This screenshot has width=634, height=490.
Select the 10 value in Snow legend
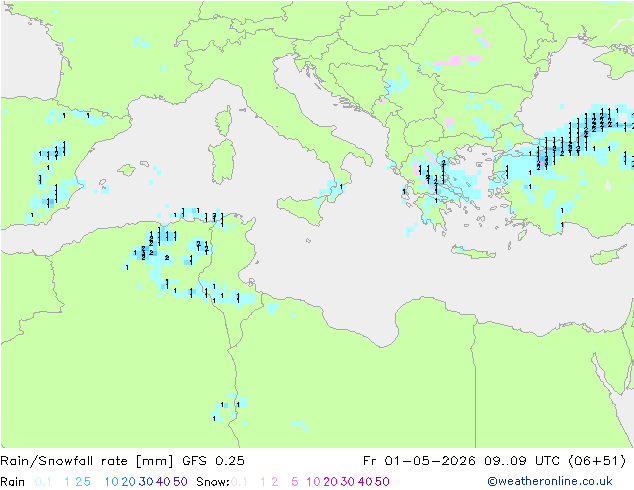[x=313, y=482]
